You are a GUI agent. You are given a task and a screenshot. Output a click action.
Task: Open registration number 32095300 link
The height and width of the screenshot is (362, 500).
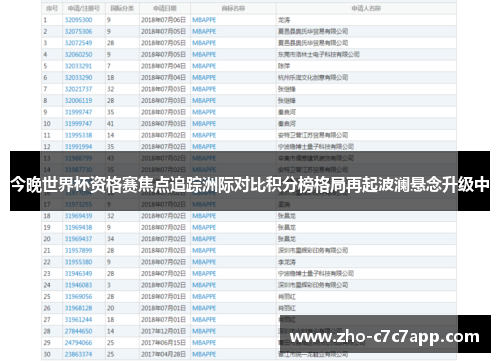(78, 20)
